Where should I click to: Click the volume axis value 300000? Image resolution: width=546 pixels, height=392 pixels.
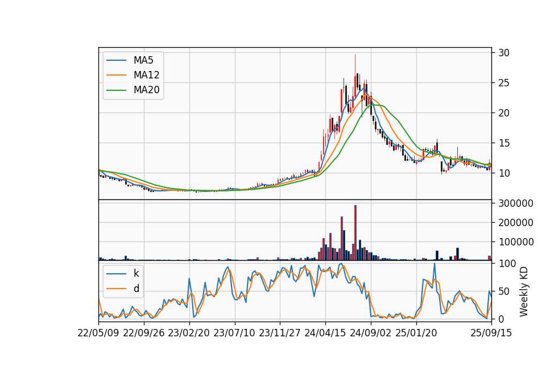coord(516,203)
